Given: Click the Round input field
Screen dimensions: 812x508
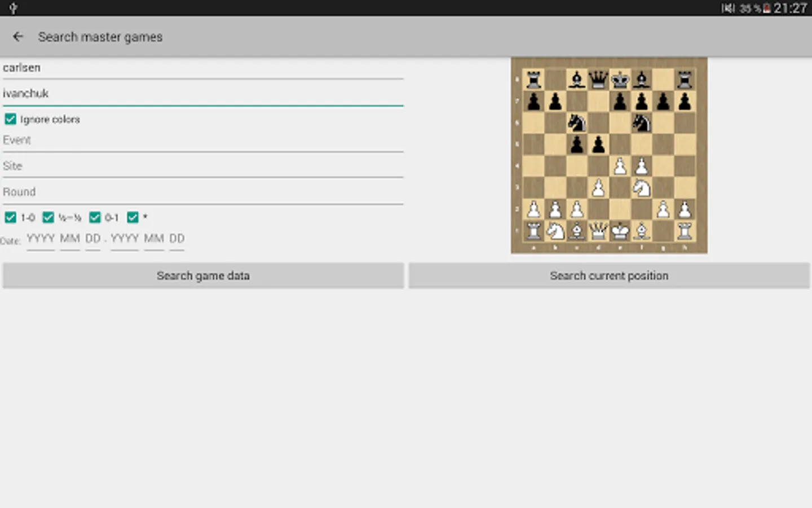Looking at the screenshot, I should 203,192.
